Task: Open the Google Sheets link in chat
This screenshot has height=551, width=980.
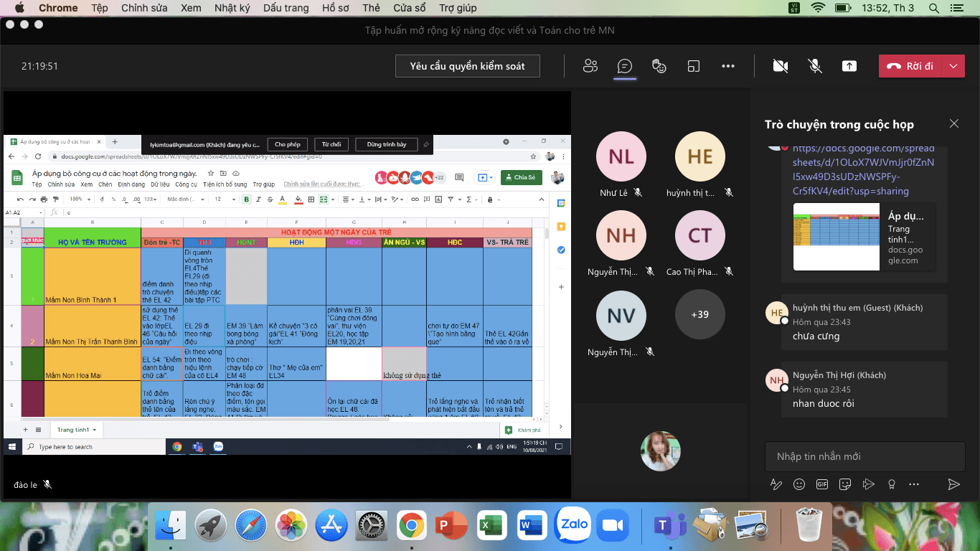Action: coord(863,169)
